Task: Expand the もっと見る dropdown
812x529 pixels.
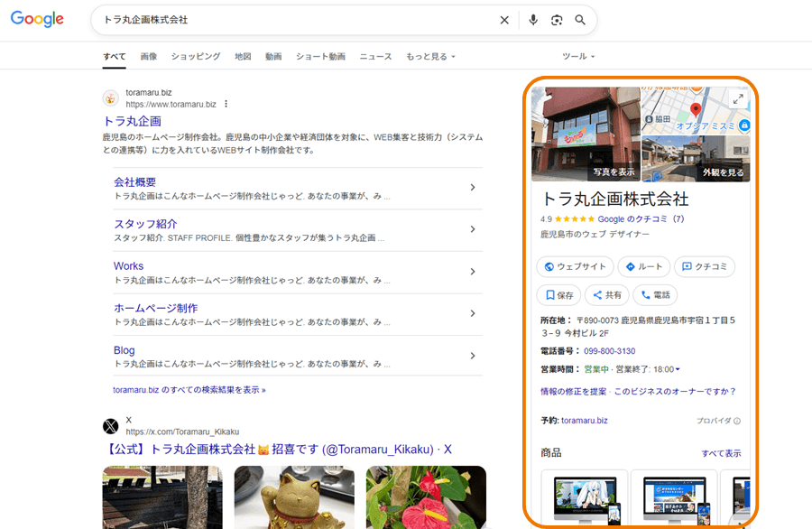Action: coord(430,57)
